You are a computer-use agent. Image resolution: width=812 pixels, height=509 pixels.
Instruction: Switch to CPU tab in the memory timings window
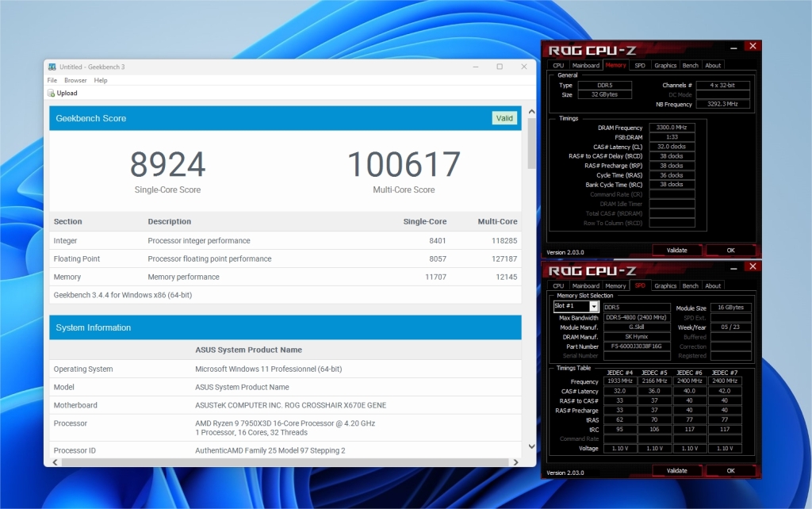(x=558, y=66)
